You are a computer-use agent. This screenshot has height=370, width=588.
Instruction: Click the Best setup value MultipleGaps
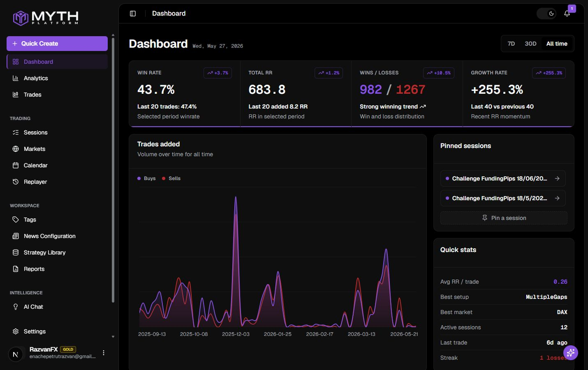pyautogui.click(x=546, y=297)
